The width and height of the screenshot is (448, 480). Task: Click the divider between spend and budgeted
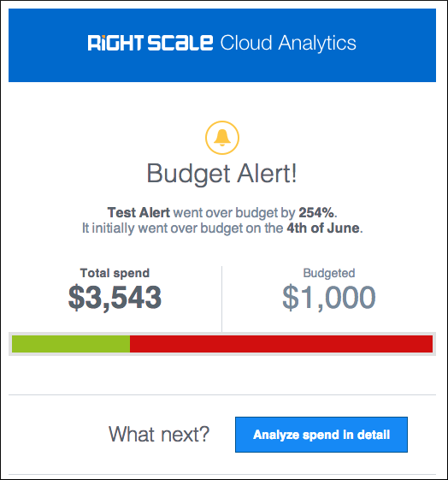(222, 299)
